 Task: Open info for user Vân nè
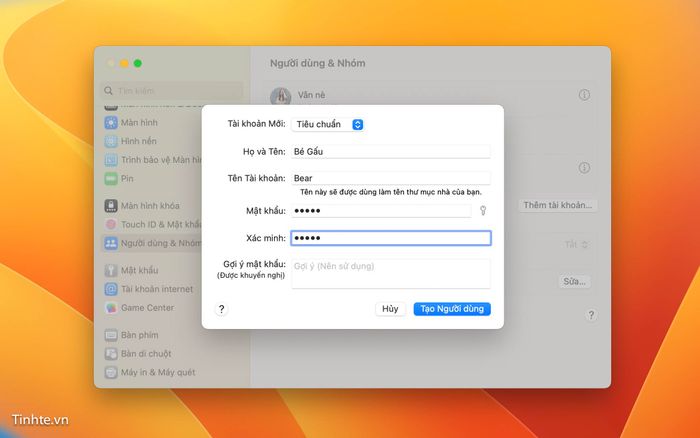click(584, 95)
